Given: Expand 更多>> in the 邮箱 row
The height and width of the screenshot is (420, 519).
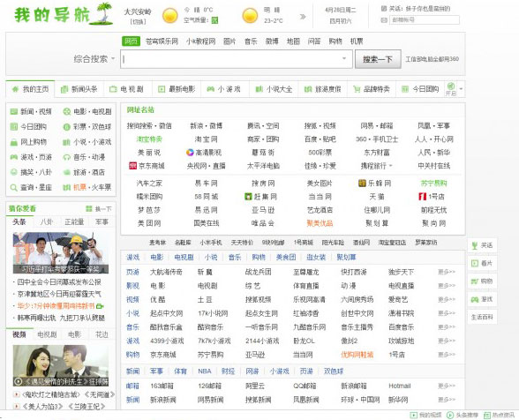Looking at the screenshot, I should click(447, 386).
